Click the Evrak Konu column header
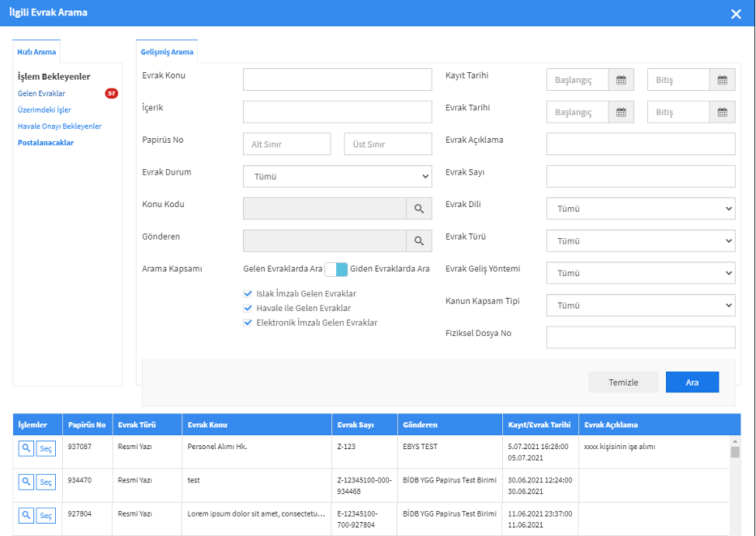The height and width of the screenshot is (536, 756). 256,424
